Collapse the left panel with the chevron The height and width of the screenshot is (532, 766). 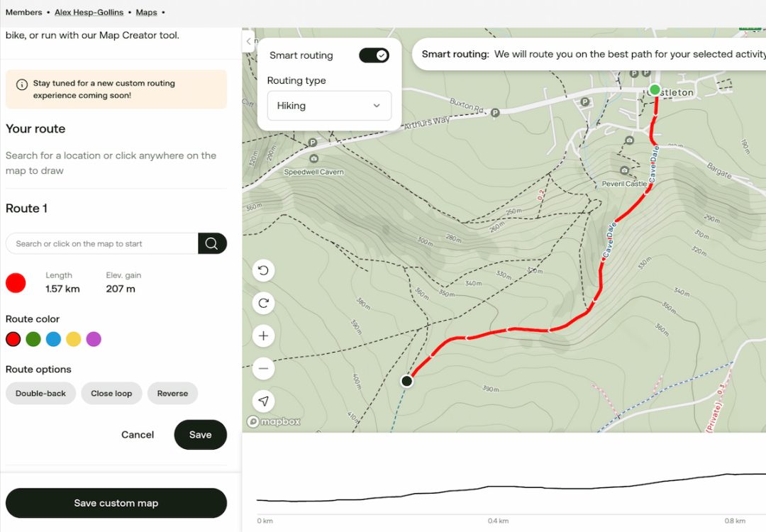248,41
